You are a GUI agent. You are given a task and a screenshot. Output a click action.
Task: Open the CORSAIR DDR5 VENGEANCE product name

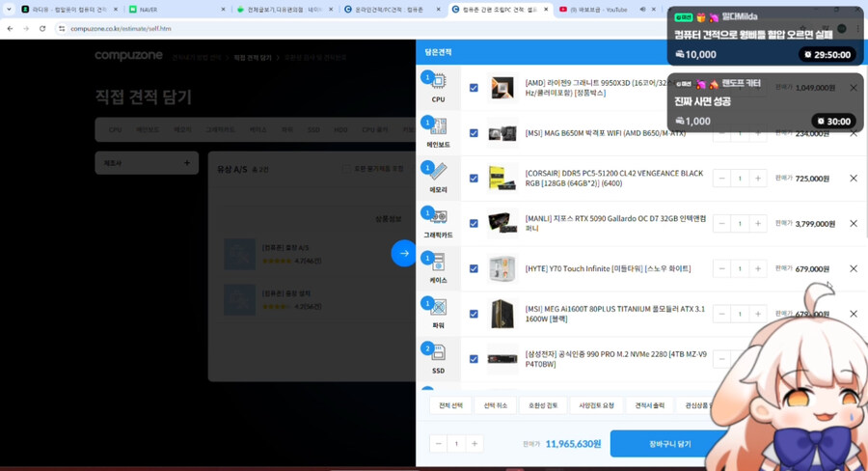point(614,179)
